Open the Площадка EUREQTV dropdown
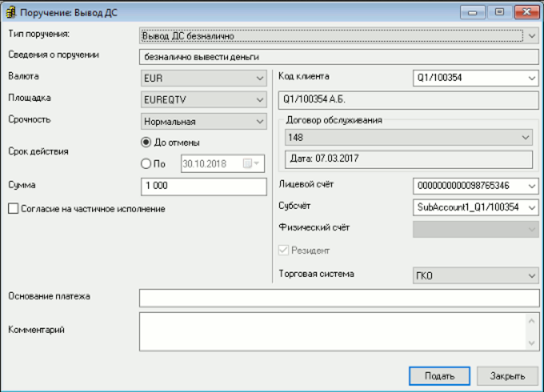544x392 pixels. pyautogui.click(x=259, y=100)
